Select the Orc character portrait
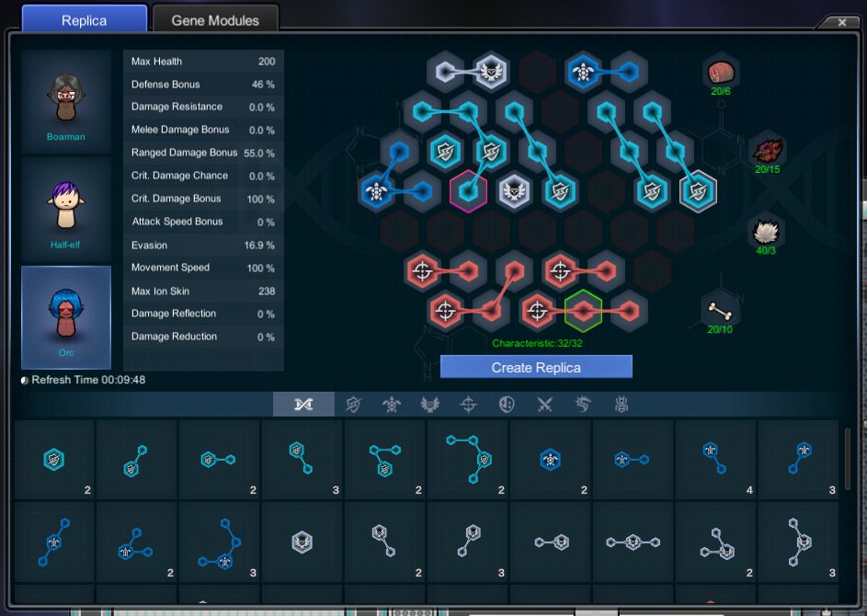867x616 pixels. tap(66, 317)
